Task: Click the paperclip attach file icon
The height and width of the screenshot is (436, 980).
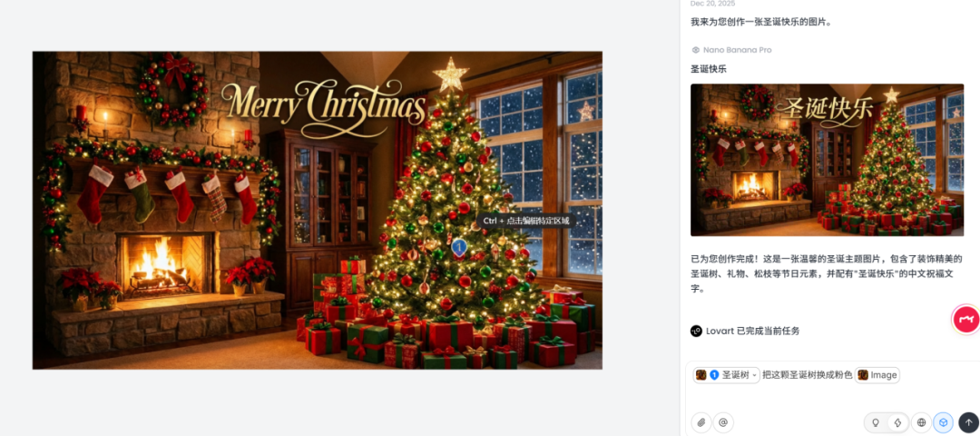Action: 701,422
